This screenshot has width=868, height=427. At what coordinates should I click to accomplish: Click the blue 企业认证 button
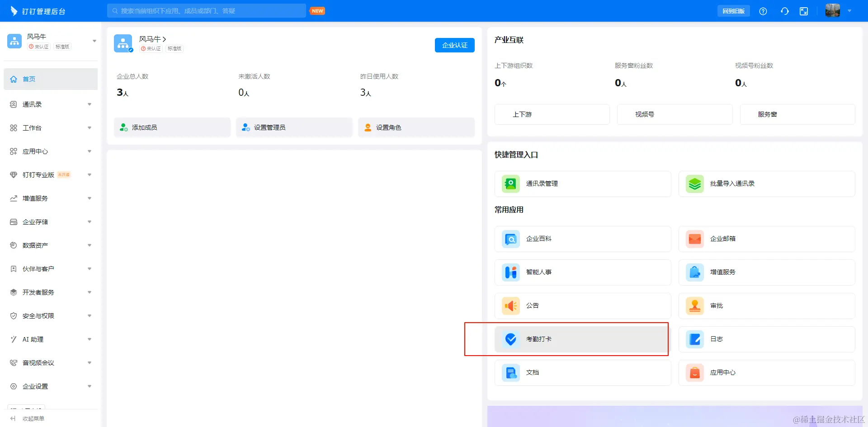click(x=455, y=45)
